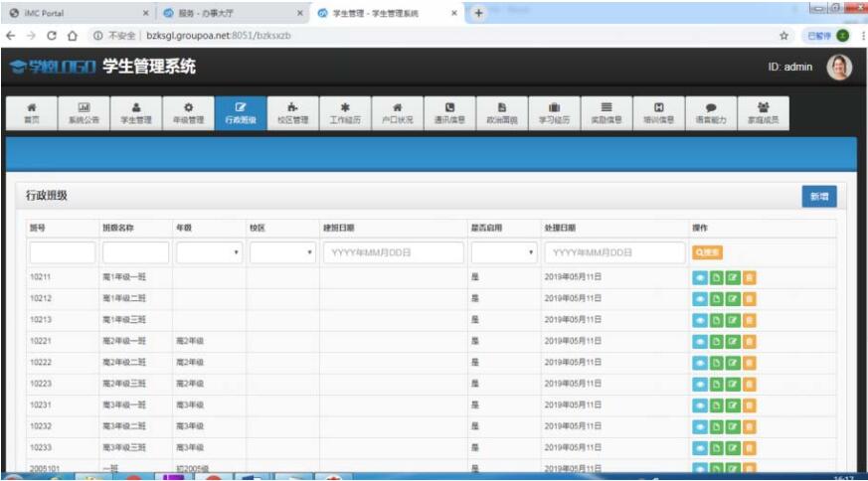
Task: Click the 建班日期 date filter field
Action: pyautogui.click(x=393, y=252)
